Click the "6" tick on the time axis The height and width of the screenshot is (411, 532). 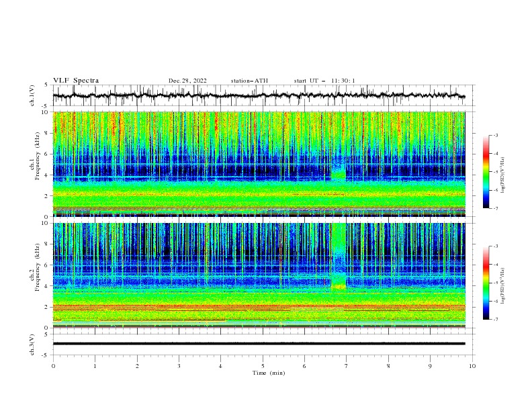304,367
